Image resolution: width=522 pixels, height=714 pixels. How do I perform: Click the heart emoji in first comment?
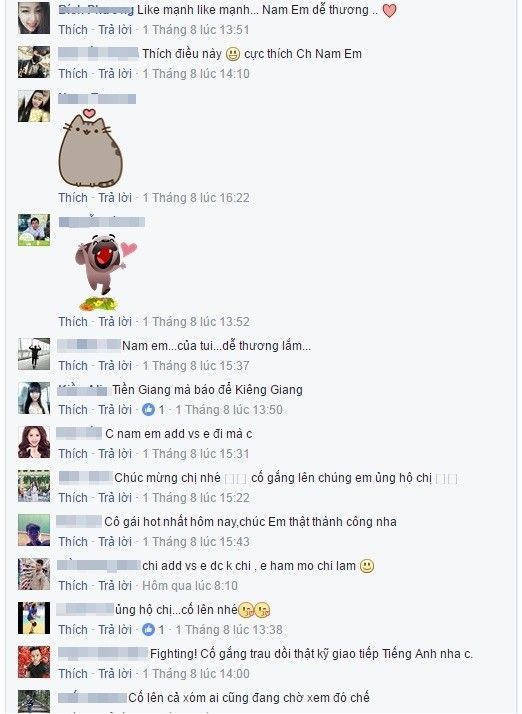tap(389, 10)
